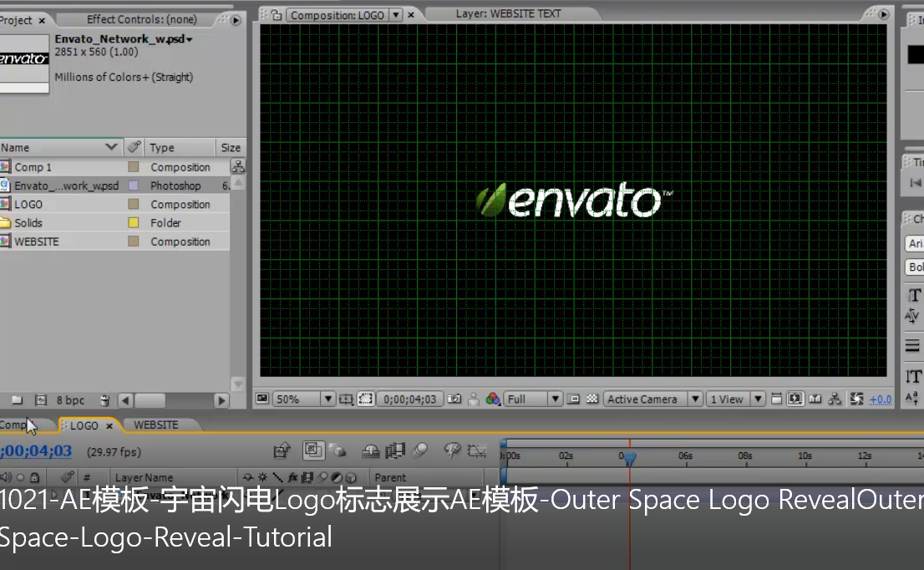The image size is (924, 570).
Task: Switch to Layer: WEBSITE TEXT tab
Action: click(508, 13)
